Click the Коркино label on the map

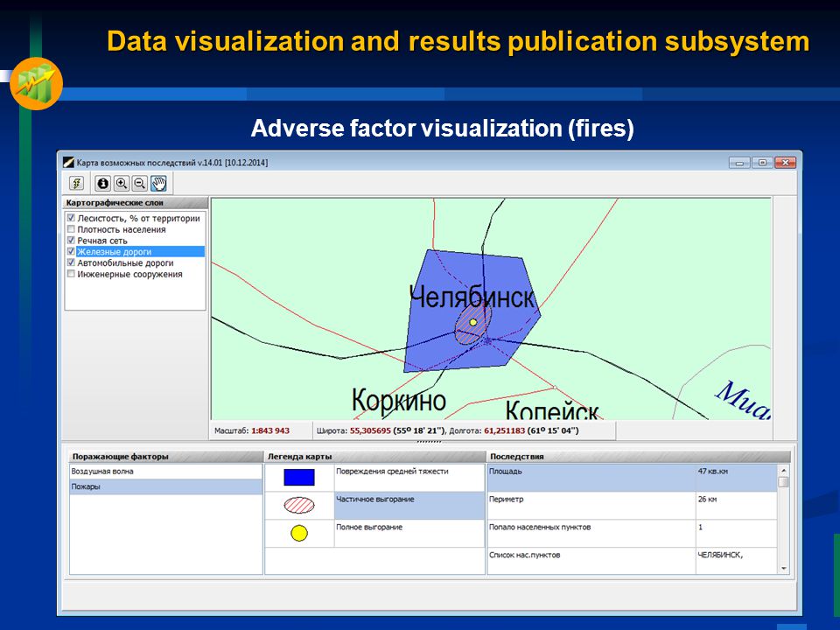[x=399, y=400]
